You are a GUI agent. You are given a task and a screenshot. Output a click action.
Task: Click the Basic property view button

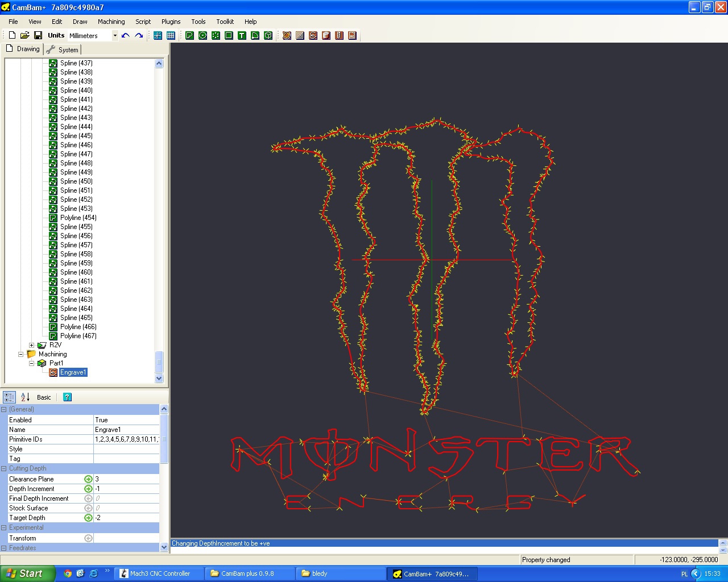tap(44, 397)
